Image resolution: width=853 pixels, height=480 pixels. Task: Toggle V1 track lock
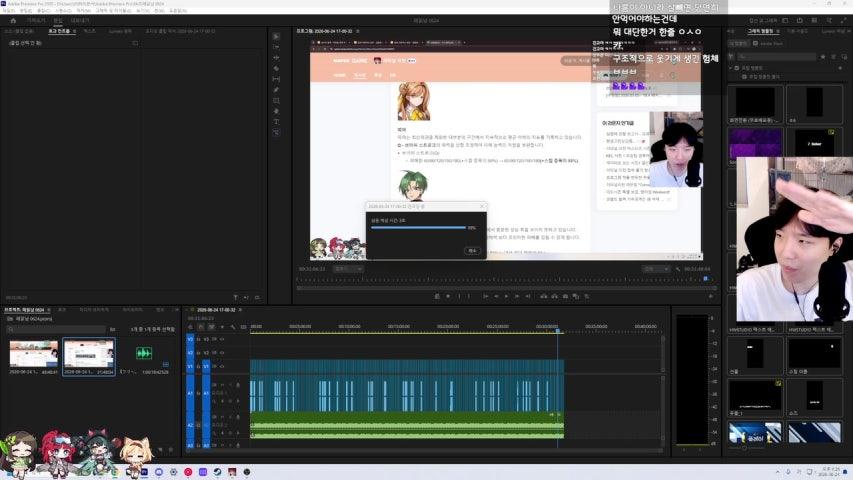tap(199, 366)
